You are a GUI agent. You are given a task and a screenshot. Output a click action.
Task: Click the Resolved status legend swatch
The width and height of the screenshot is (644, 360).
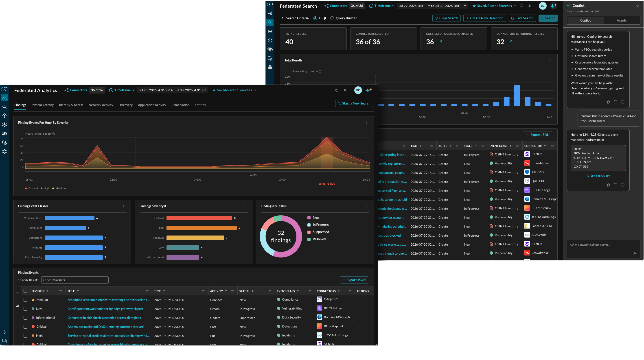(309, 239)
